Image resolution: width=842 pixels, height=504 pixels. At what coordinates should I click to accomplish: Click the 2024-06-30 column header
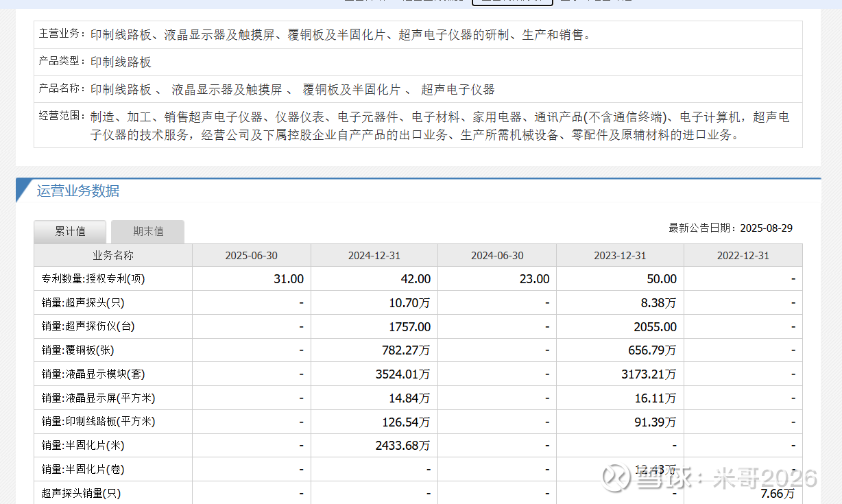point(497,256)
